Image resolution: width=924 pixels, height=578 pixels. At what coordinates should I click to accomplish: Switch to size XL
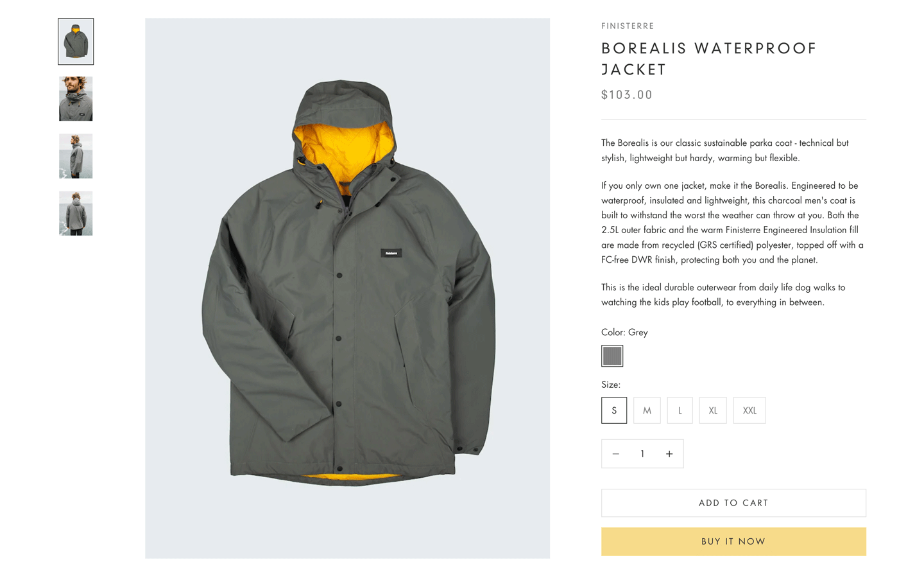click(713, 410)
